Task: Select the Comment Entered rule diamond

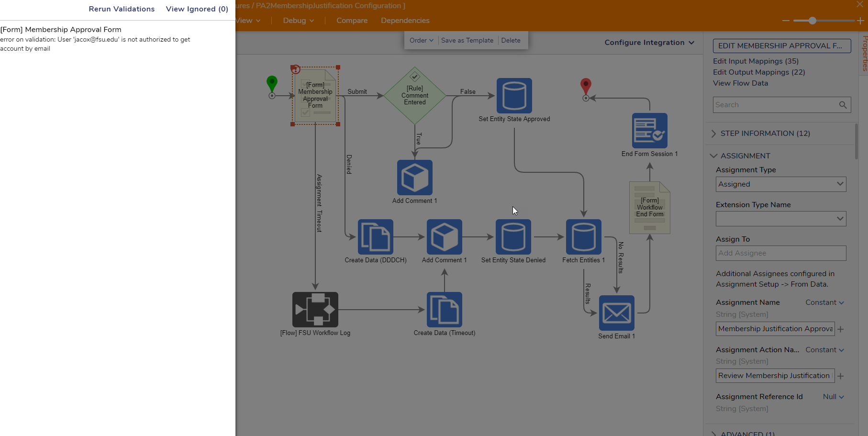Action: point(415,96)
